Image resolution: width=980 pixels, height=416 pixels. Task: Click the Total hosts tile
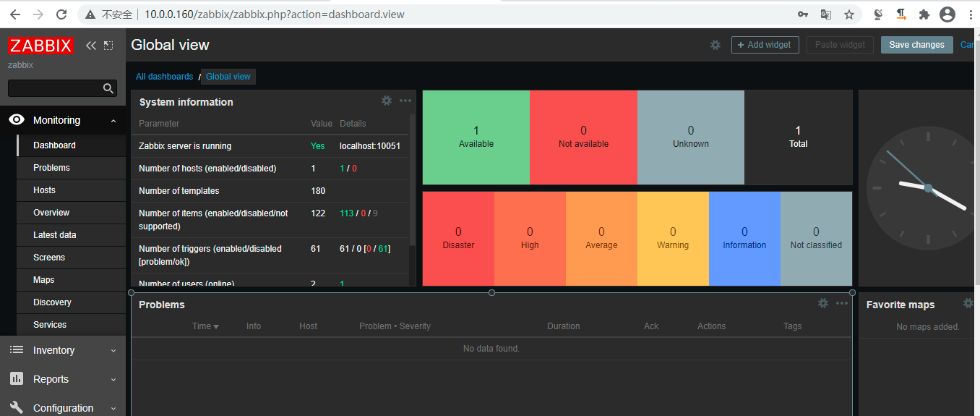798,137
